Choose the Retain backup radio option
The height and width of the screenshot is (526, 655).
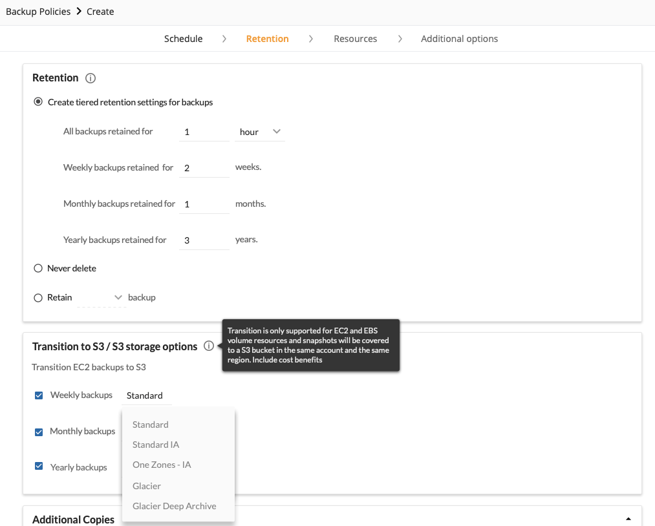tap(38, 297)
